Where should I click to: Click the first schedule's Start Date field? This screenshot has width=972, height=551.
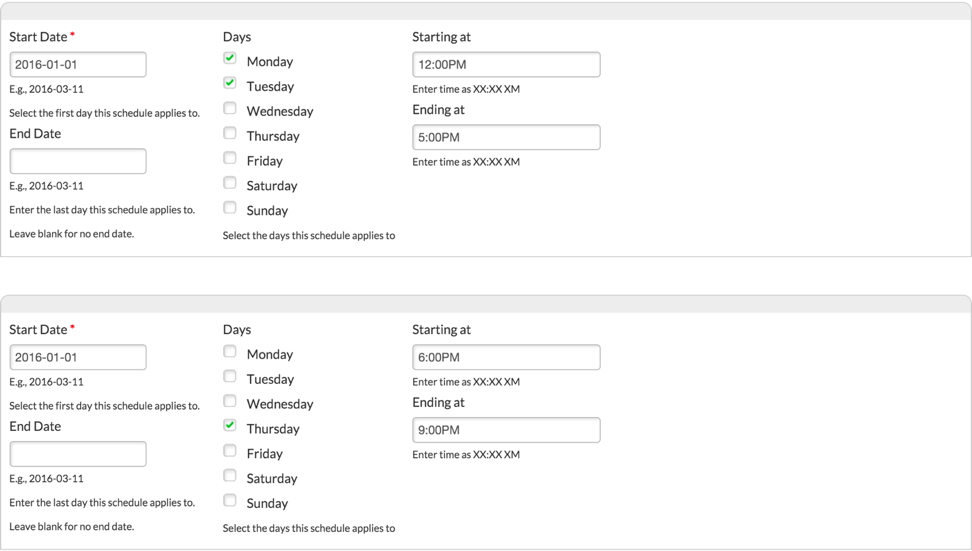[78, 64]
